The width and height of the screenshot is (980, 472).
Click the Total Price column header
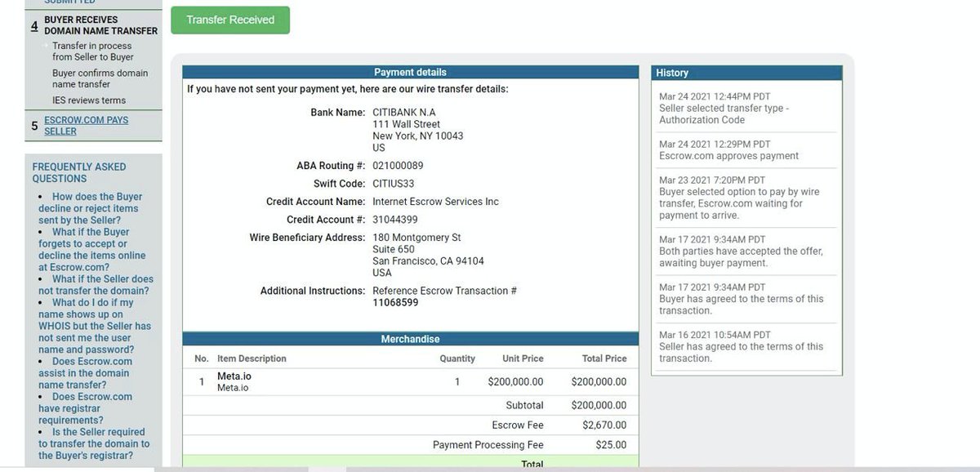(x=604, y=358)
